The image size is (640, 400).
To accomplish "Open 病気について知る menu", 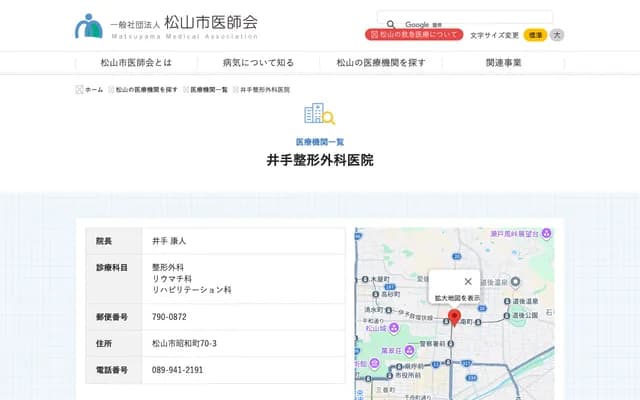I will pyautogui.click(x=258, y=62).
